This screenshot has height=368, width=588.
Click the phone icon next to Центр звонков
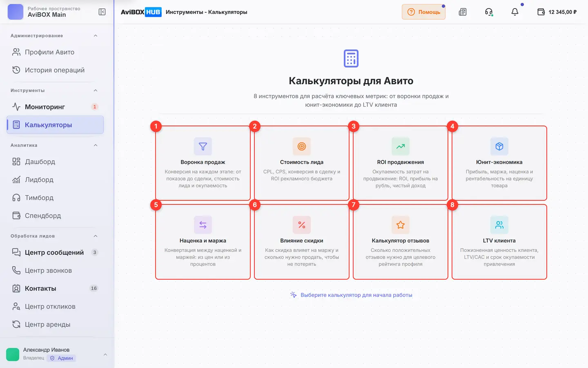pyautogui.click(x=16, y=270)
